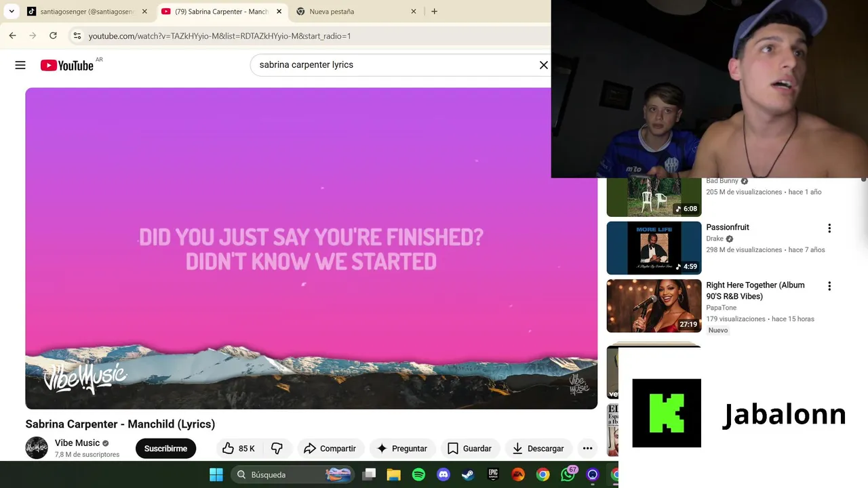Click the Preguntar button
This screenshot has width=868, height=488.
pyautogui.click(x=402, y=448)
